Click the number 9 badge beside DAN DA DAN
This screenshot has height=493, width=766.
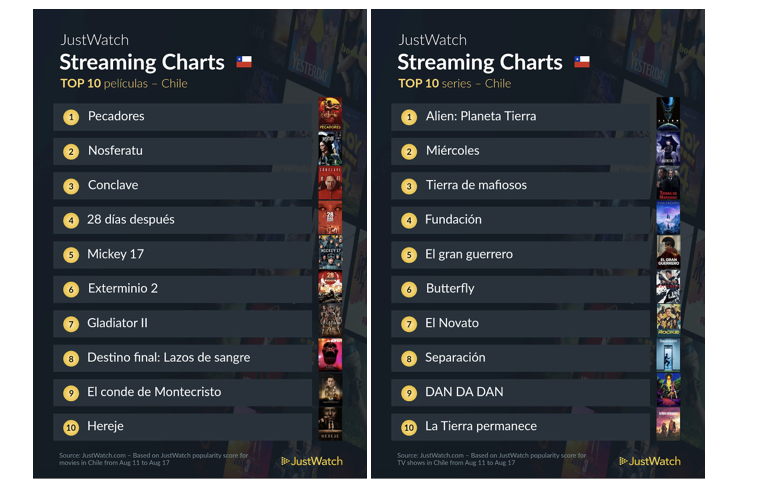click(409, 393)
